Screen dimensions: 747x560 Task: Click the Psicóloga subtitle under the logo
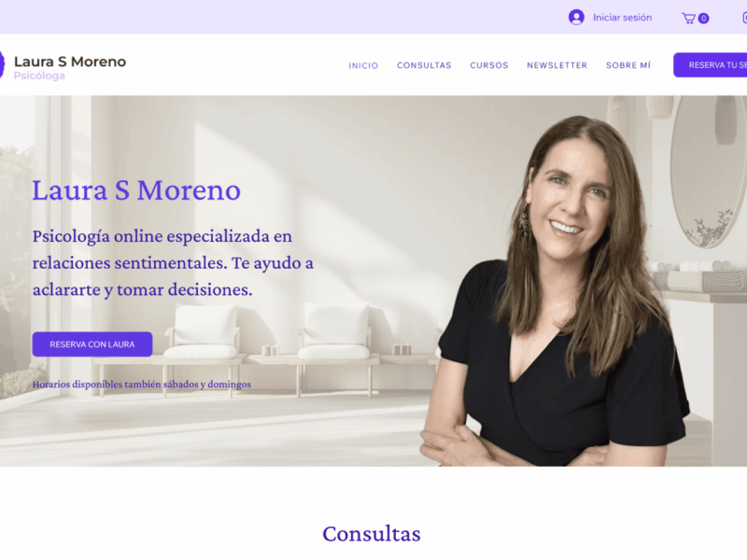[39, 76]
